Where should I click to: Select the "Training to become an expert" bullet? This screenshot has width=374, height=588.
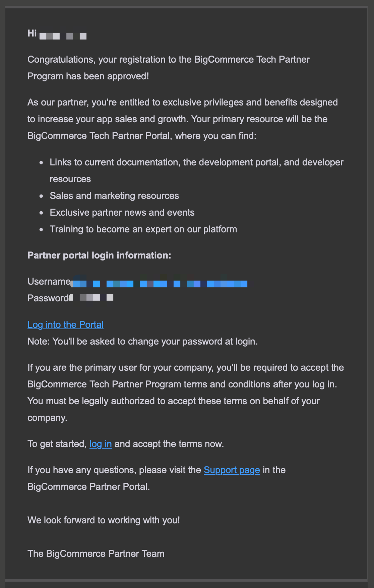click(x=143, y=229)
